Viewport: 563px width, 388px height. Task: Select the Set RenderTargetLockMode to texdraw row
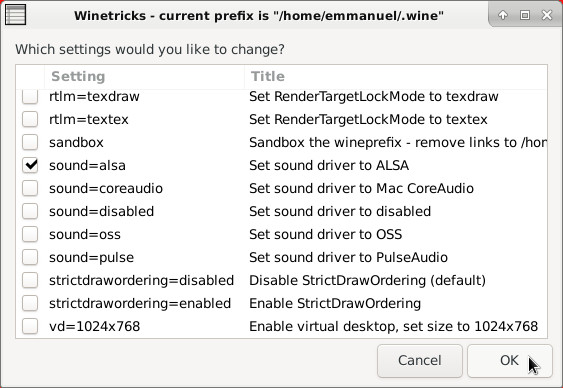click(282, 96)
